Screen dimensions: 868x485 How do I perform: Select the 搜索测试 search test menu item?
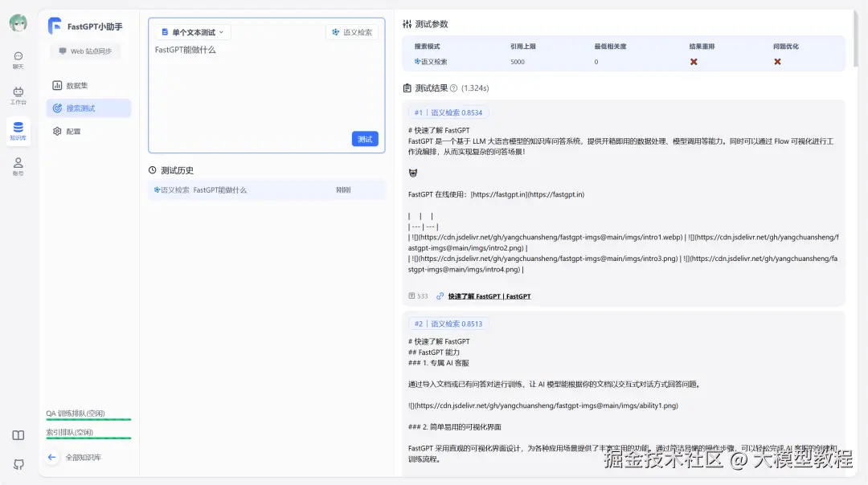point(88,108)
